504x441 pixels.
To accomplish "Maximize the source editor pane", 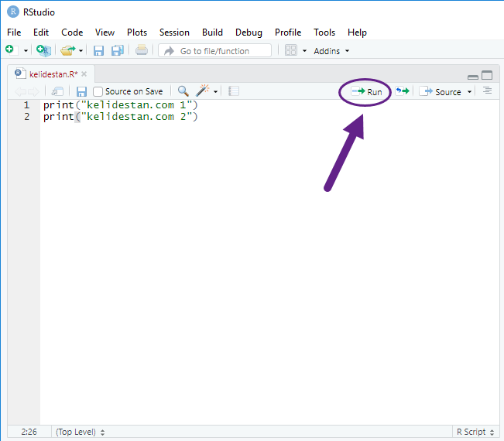I will 487,75.
